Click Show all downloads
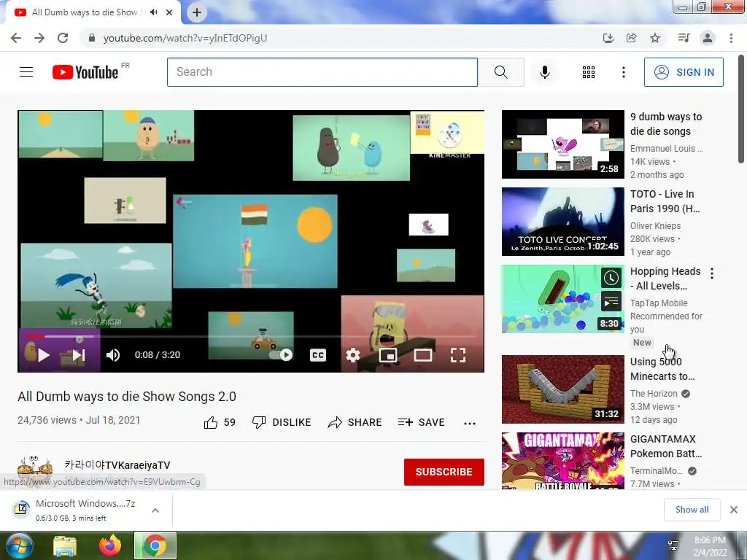This screenshot has width=747, height=560. point(692,510)
